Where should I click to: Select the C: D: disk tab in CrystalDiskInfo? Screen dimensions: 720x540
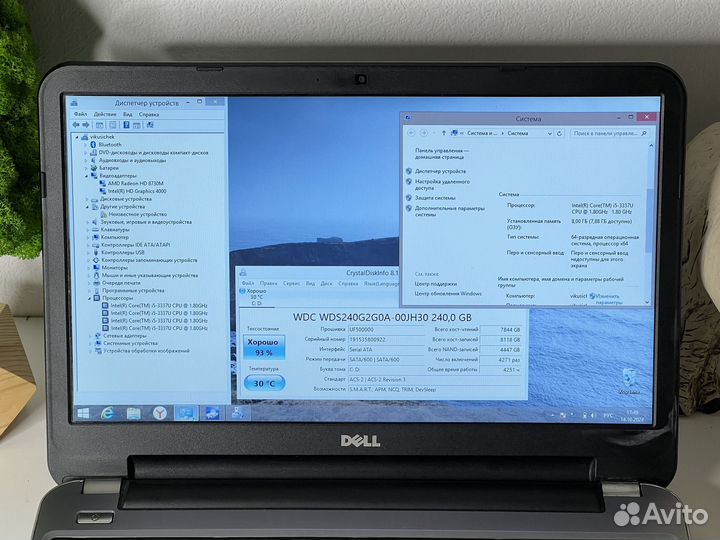(256, 297)
